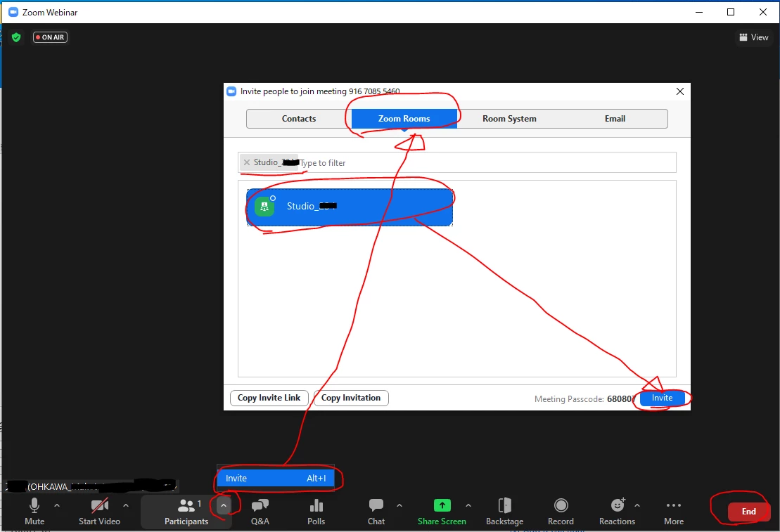Start Video from the camera icon
The width and height of the screenshot is (780, 532).
(99, 511)
